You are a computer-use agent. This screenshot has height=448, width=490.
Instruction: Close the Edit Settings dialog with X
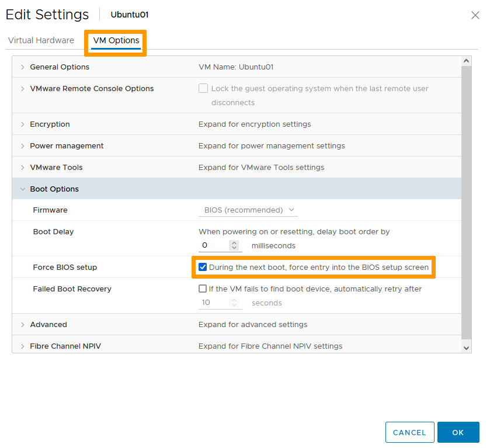(475, 15)
